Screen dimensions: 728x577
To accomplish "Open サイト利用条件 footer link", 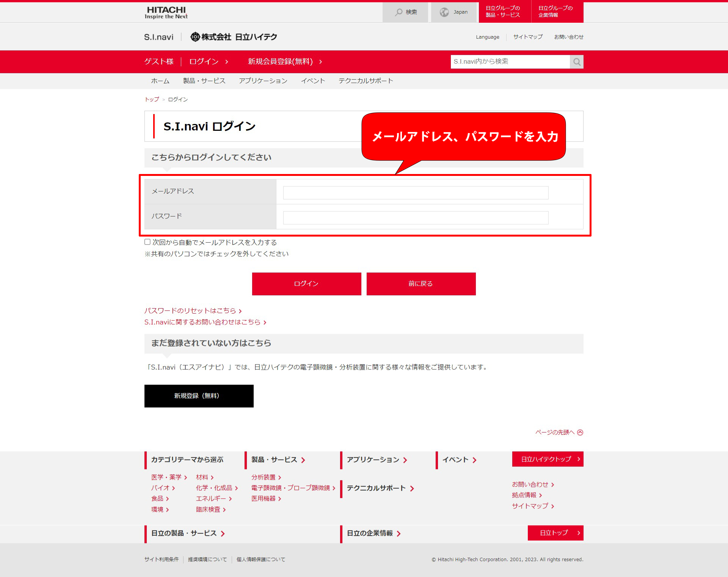I will (162, 560).
